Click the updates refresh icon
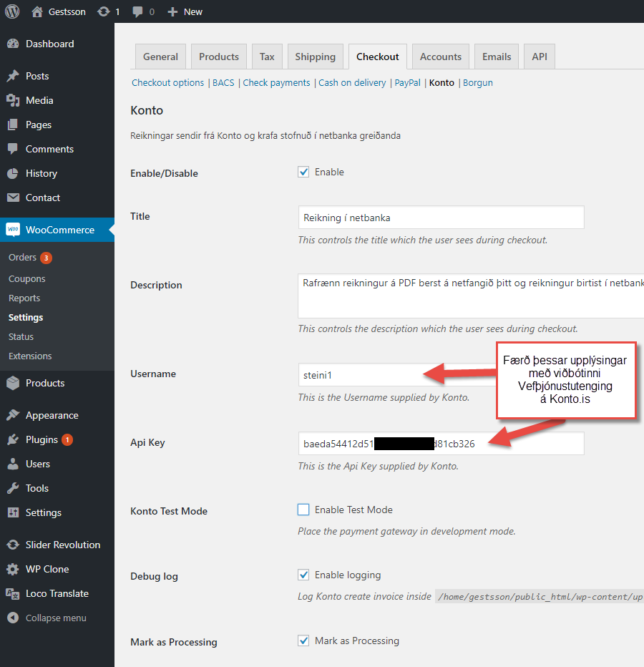The height and width of the screenshot is (667, 644). tap(104, 11)
